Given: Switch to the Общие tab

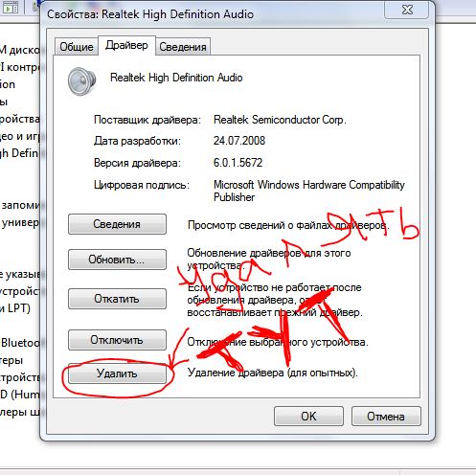Looking at the screenshot, I should tap(77, 47).
